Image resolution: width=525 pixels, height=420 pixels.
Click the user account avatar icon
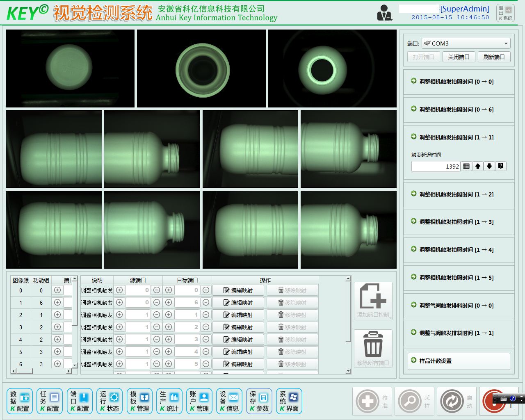[x=384, y=13]
